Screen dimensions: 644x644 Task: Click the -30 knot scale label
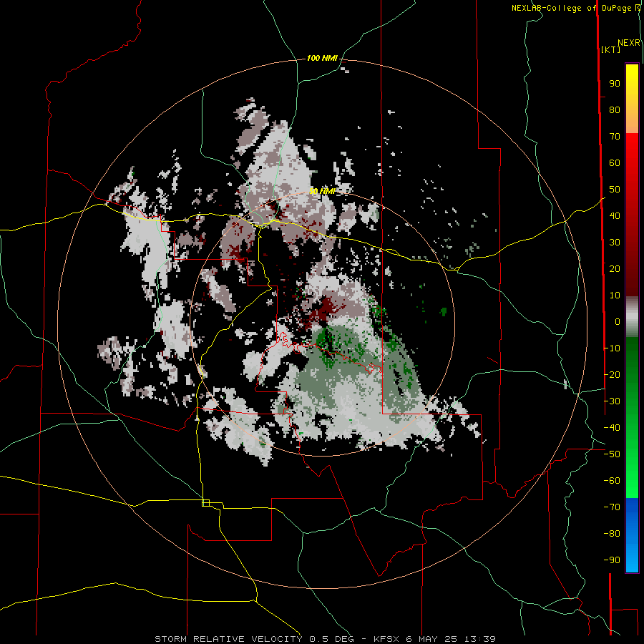click(x=612, y=401)
